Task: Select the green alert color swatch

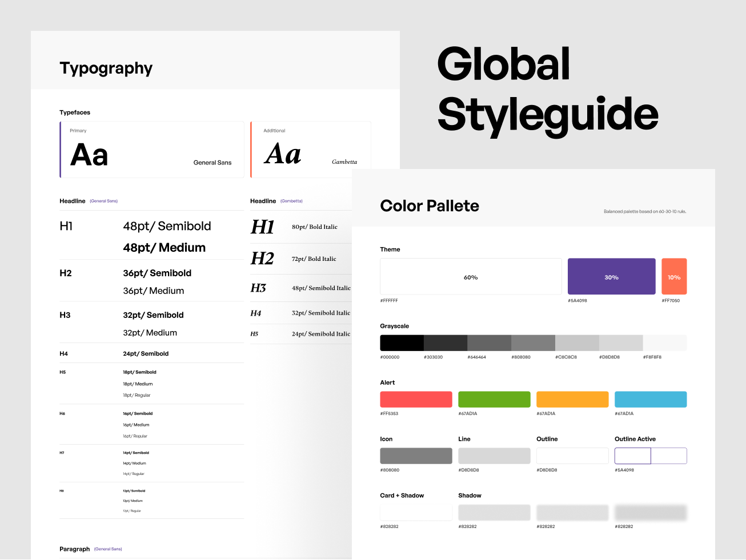Action: pos(494,399)
